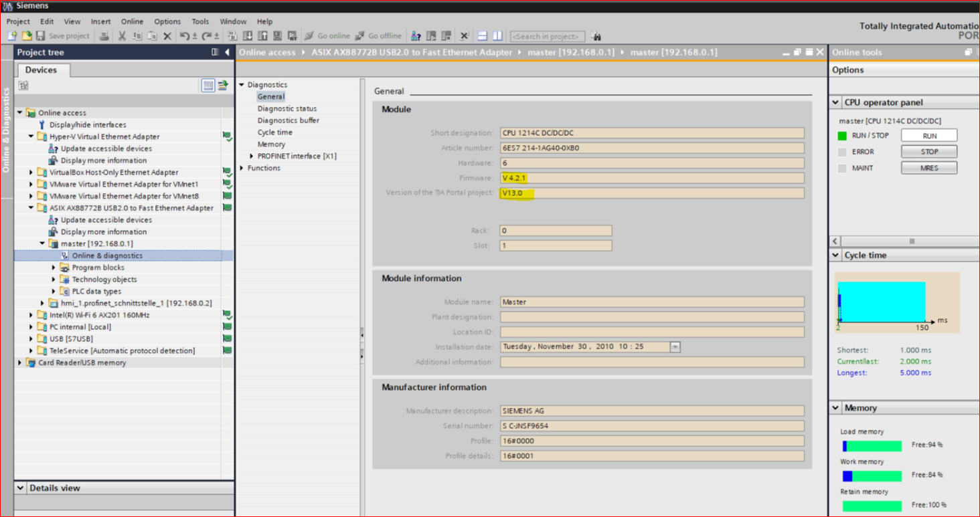Viewport: 980px width, 517px height.
Task: Collapse the CPU operator panel section
Action: tap(835, 102)
